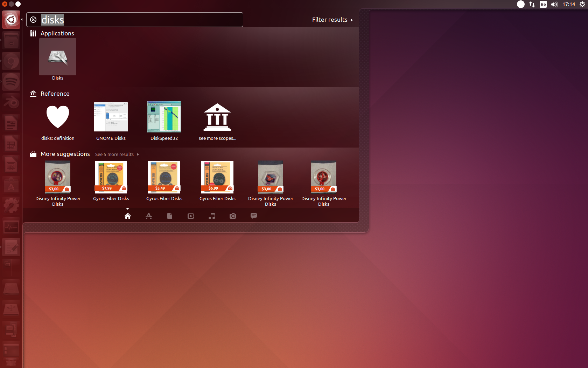The image size is (588, 368).
Task: Switch to the Applications lens
Action: (x=149, y=216)
